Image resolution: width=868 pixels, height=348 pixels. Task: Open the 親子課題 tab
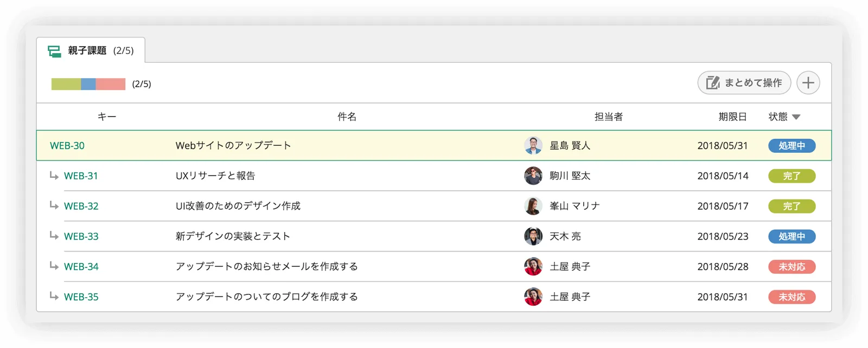tap(91, 50)
